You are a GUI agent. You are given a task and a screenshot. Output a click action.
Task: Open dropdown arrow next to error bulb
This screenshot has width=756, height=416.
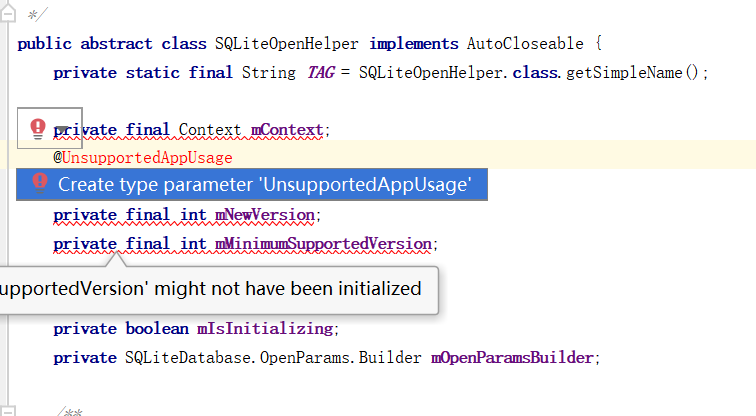click(63, 129)
